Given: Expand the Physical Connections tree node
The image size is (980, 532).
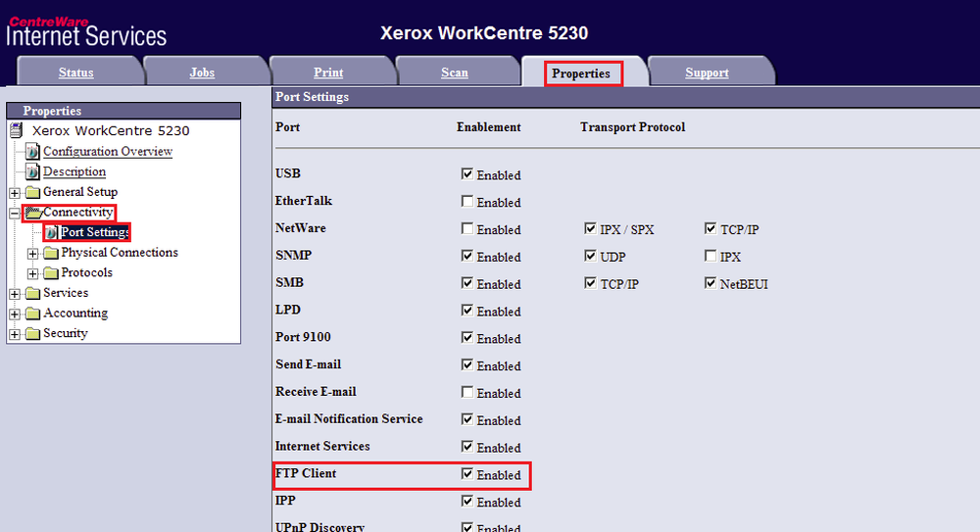Looking at the screenshot, I should tap(32, 253).
